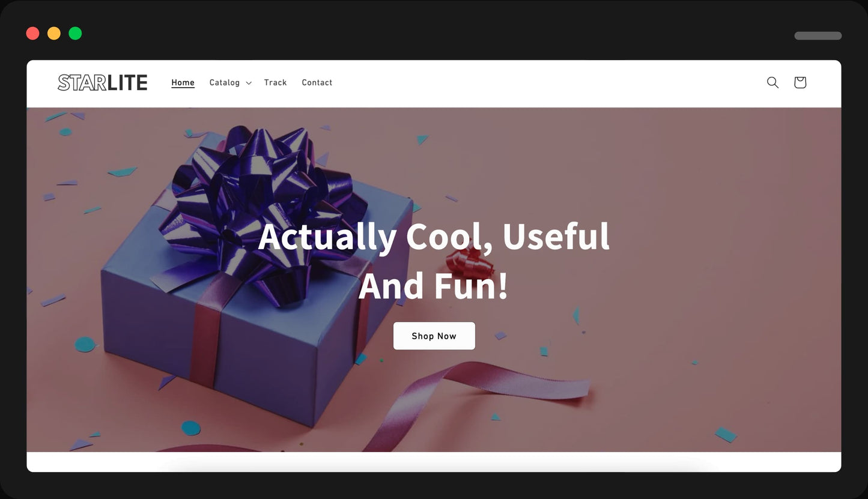Click the white section below the hero banner
This screenshot has width=868, height=499.
point(434,462)
